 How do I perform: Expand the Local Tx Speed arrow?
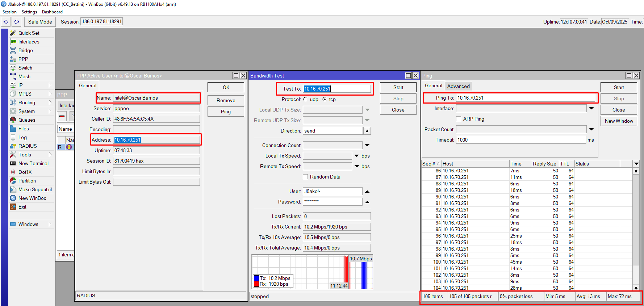click(357, 156)
